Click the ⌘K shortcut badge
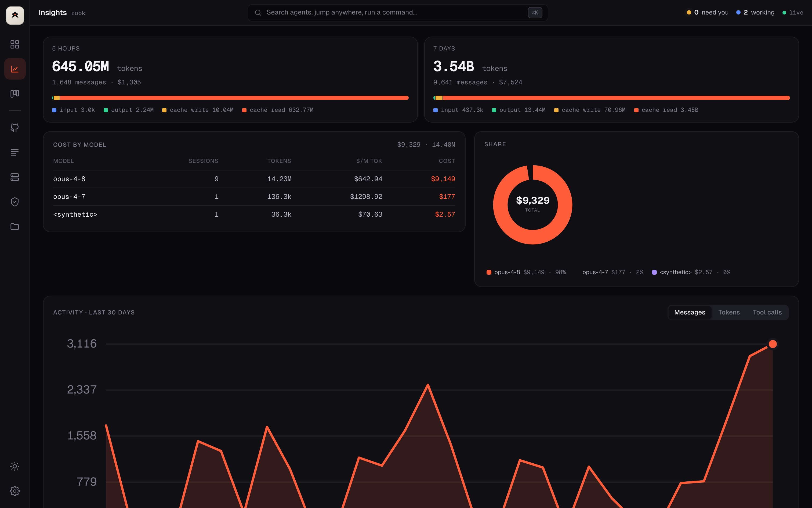The height and width of the screenshot is (508, 812). pos(535,13)
